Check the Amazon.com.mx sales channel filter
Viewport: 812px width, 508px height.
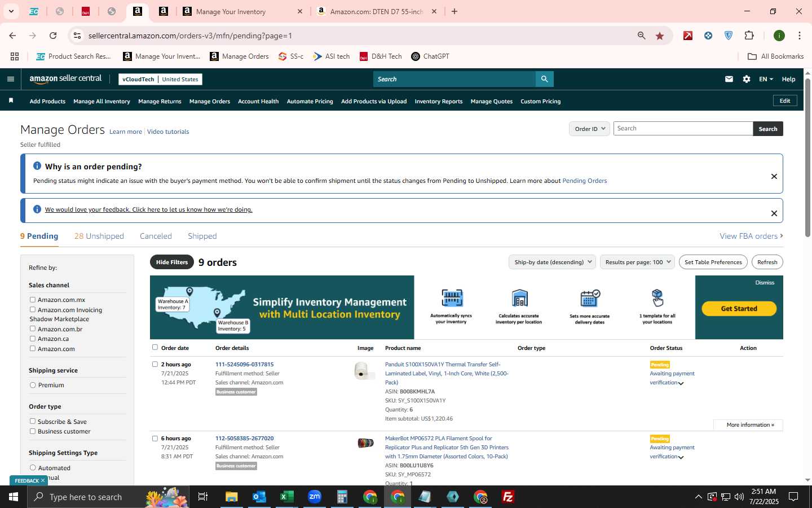pos(33,300)
